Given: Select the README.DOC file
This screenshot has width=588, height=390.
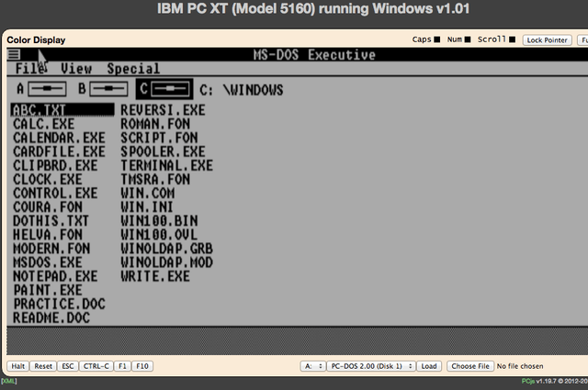Looking at the screenshot, I should click(x=51, y=318).
